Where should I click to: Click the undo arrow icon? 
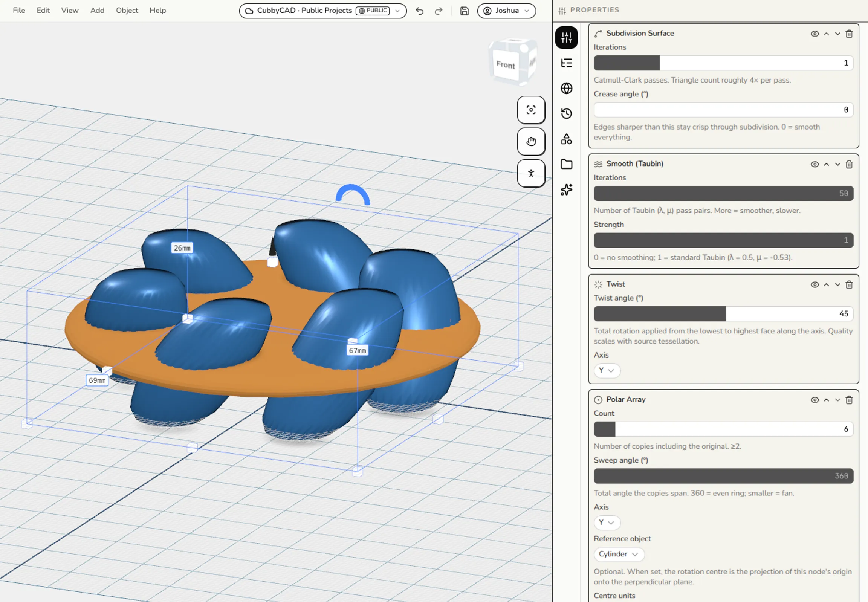419,11
